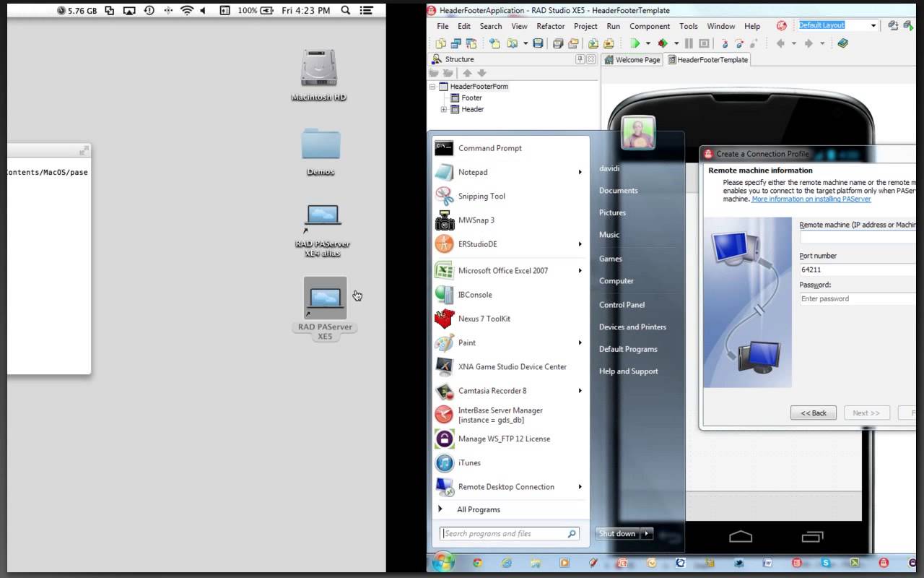Launch IBConsole from Start menu

point(475,295)
